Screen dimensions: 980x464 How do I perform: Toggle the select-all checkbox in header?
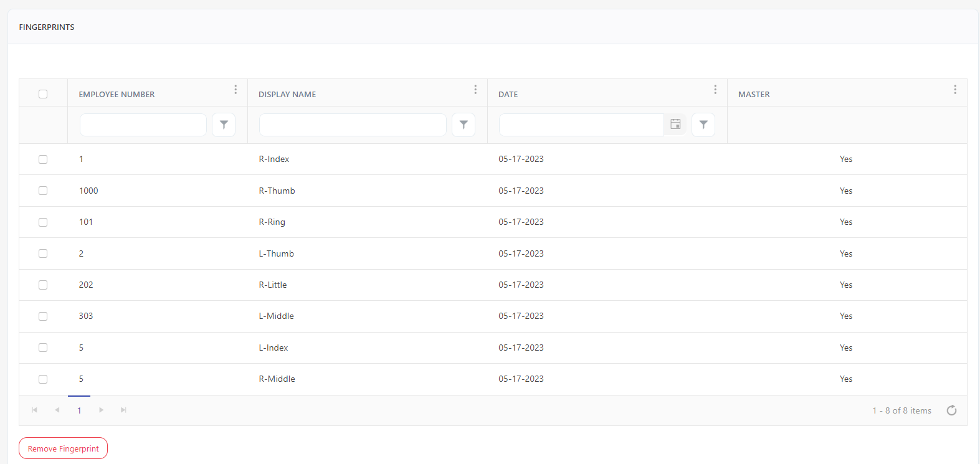(43, 94)
